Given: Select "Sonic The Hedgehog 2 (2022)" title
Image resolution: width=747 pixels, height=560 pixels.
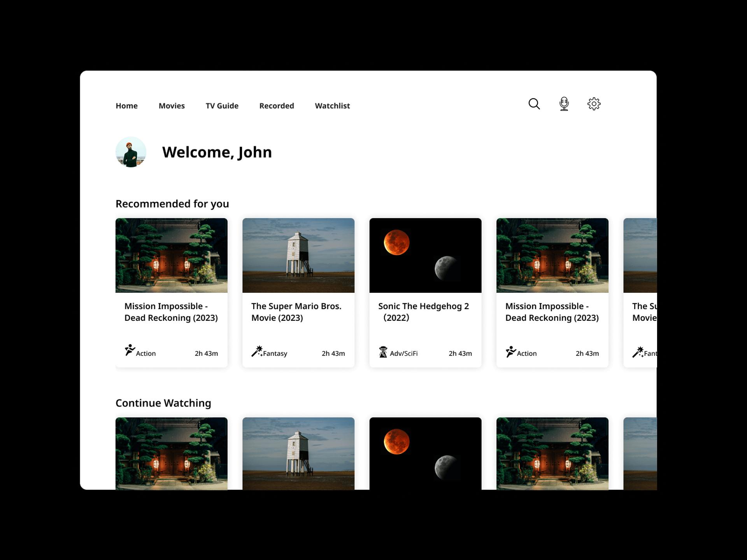Looking at the screenshot, I should click(x=424, y=312).
